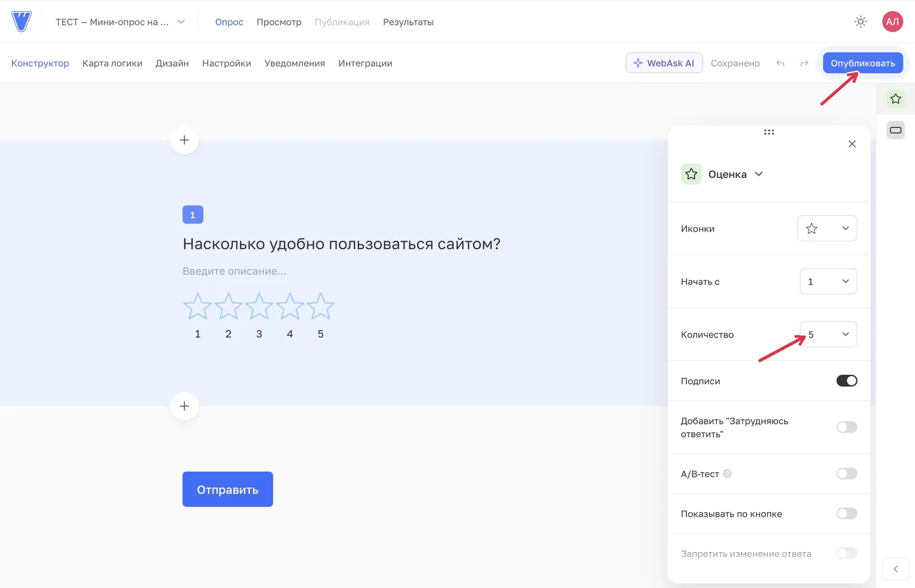
Task: Open the Карта логики tab
Action: point(112,63)
